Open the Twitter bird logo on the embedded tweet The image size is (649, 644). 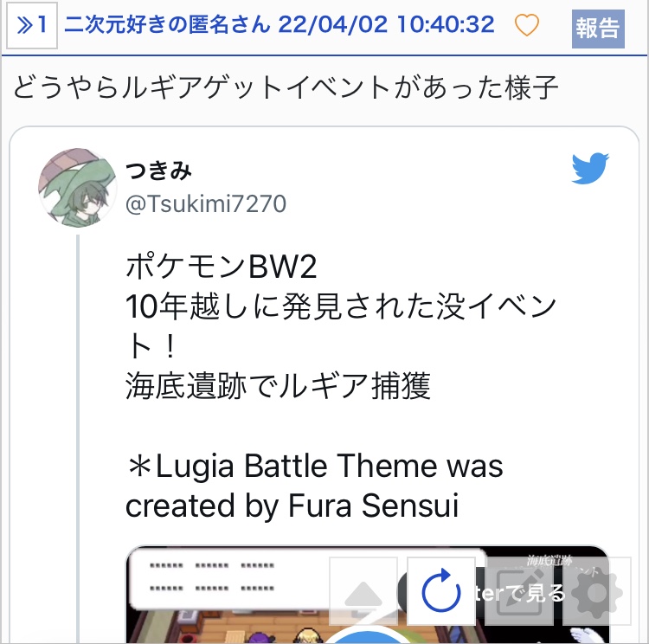click(590, 168)
